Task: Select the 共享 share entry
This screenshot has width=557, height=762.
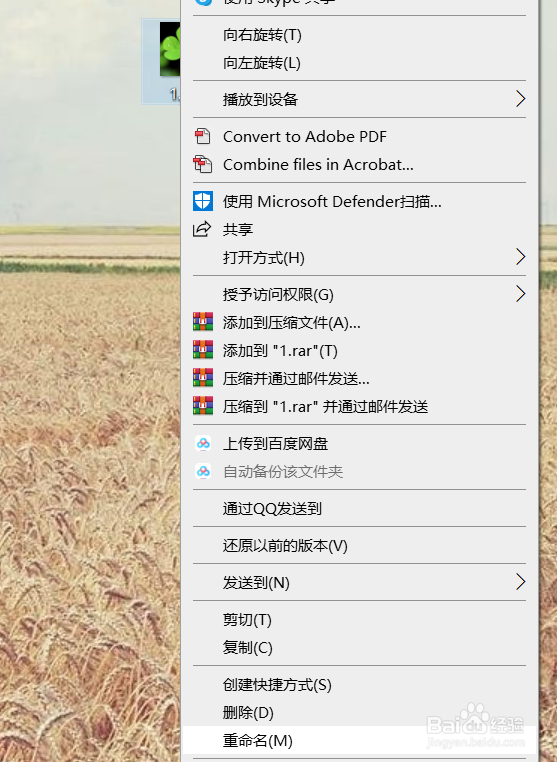Action: pos(360,229)
